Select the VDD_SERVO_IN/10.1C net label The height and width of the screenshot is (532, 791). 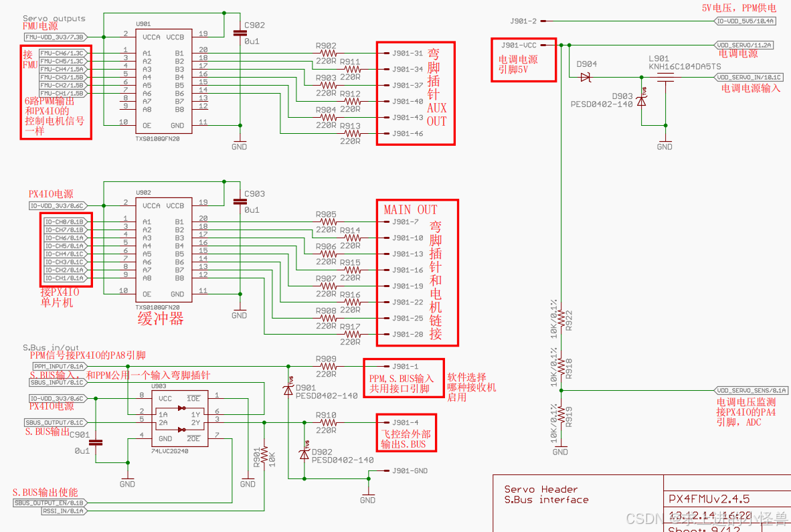pos(749,77)
